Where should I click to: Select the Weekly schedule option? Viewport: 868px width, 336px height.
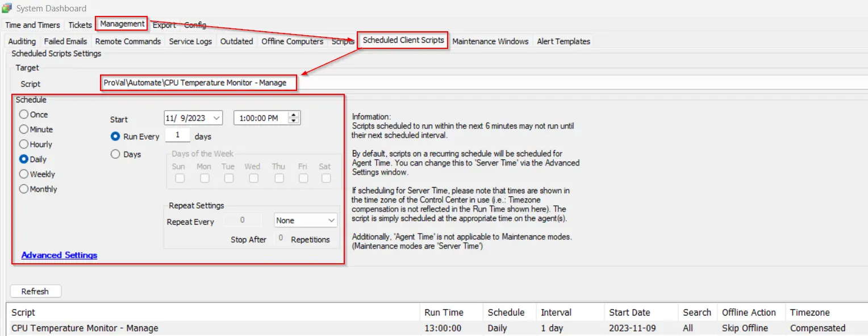(24, 174)
